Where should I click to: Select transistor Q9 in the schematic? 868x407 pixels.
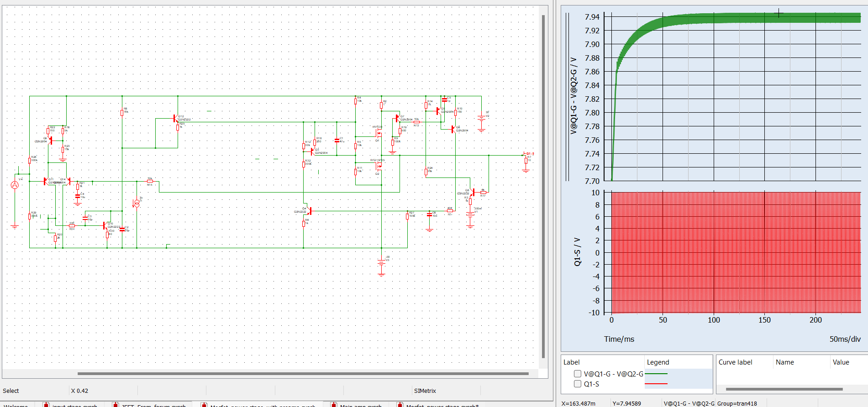coord(51,140)
